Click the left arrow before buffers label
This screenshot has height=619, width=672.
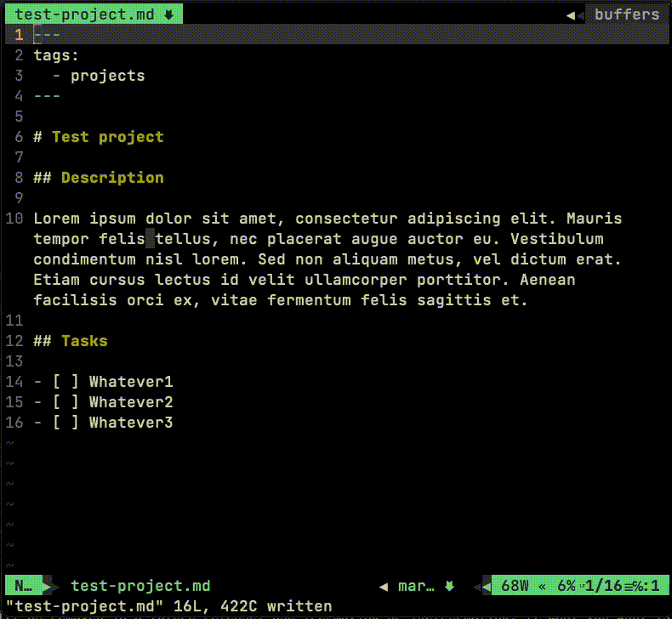coord(571,15)
